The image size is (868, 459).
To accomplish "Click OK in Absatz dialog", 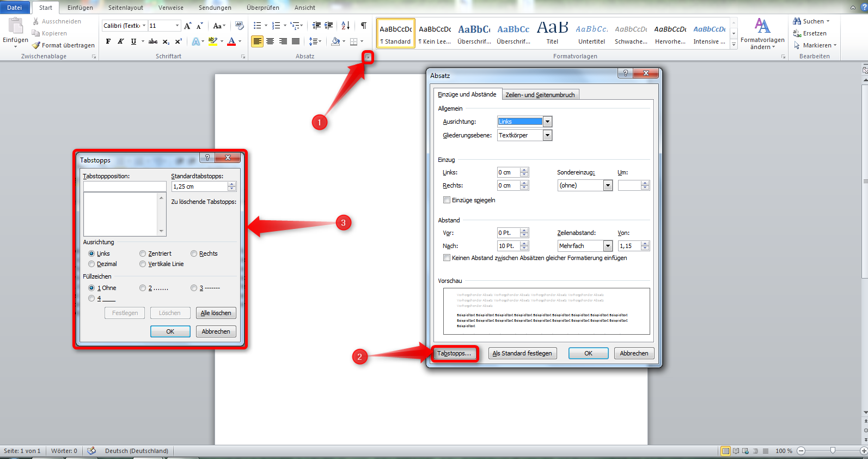I will (588, 353).
